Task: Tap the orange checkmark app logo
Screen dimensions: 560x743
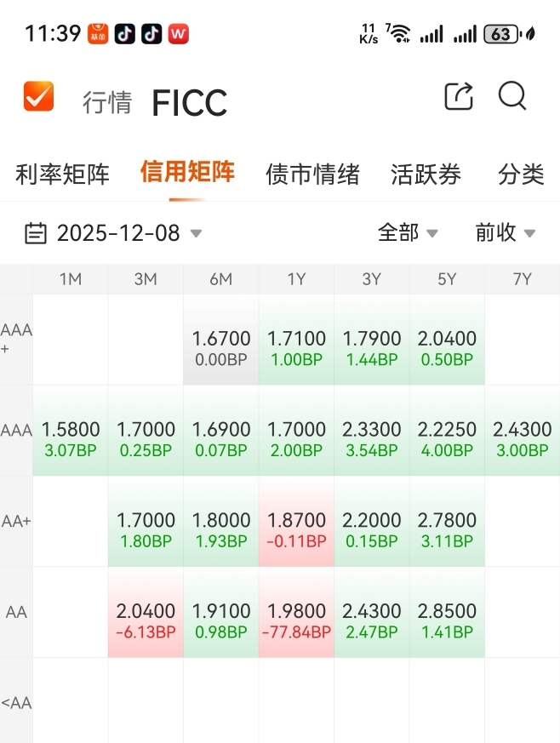Action: coord(38,96)
